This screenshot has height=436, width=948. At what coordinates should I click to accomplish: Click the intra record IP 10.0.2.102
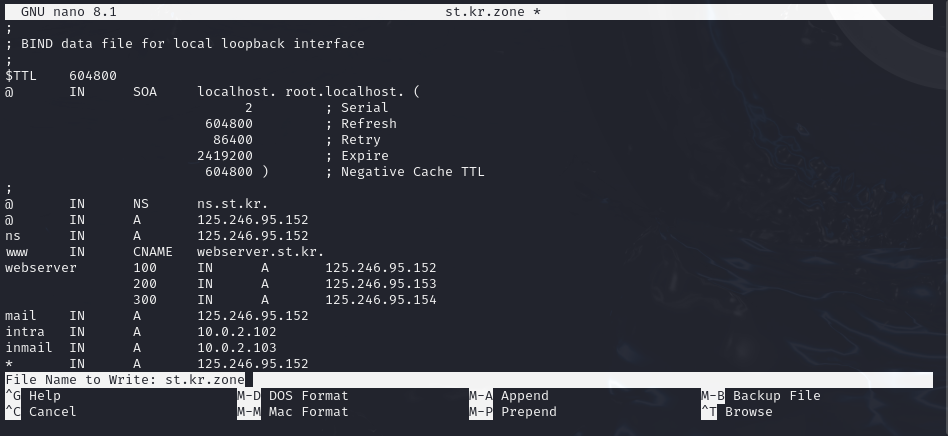coord(237,332)
